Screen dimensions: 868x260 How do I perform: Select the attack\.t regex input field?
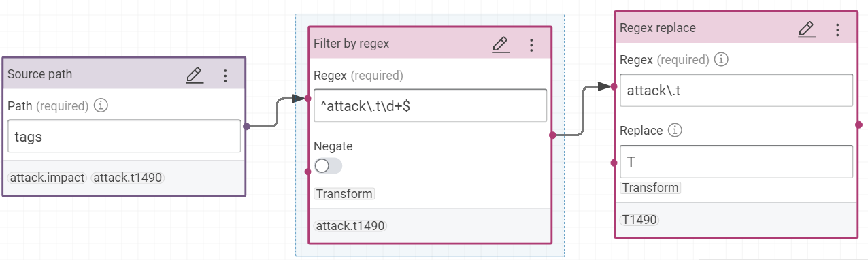[x=736, y=90]
